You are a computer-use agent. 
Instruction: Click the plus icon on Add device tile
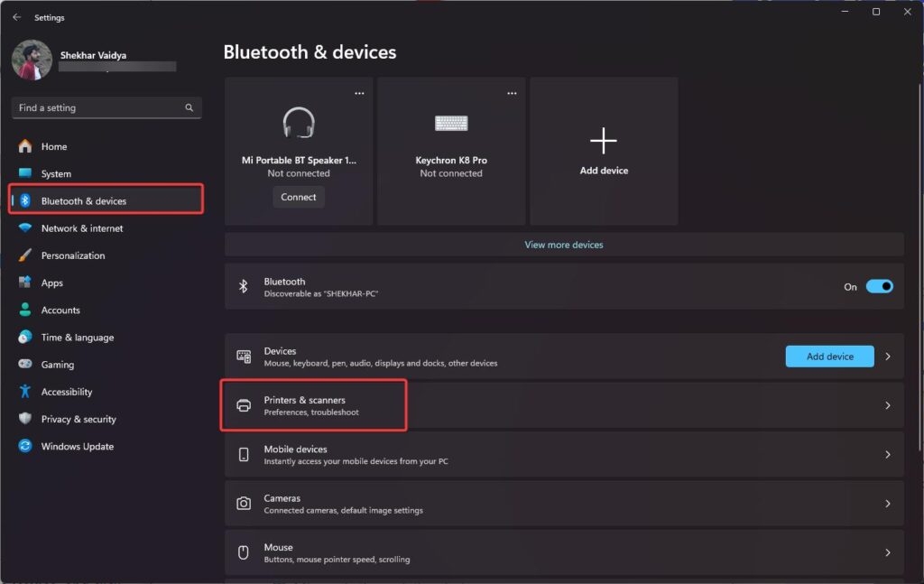tap(604, 141)
